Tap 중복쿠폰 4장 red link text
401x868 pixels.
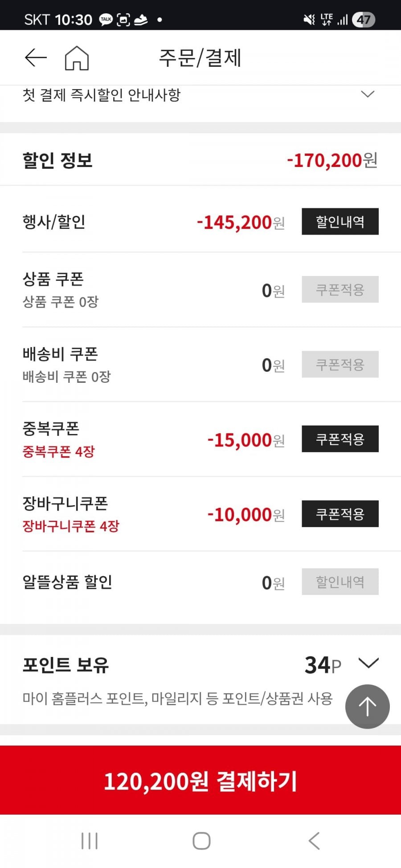pos(59,452)
